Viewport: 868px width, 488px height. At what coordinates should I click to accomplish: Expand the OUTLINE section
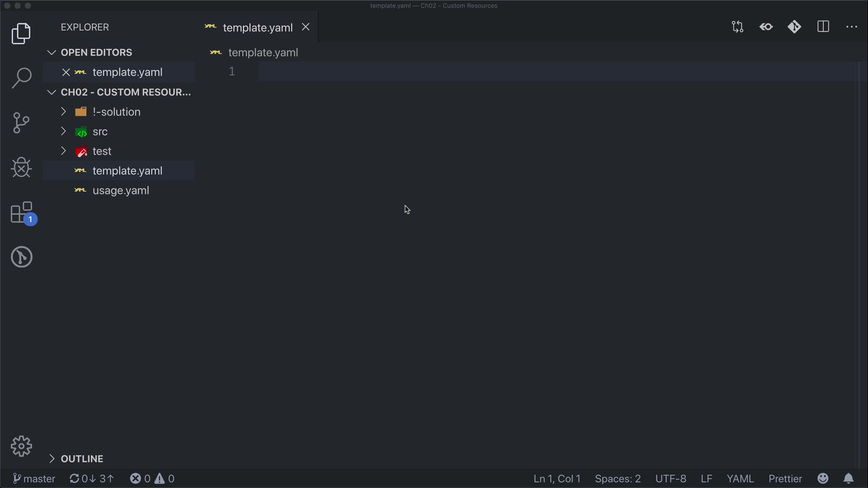point(82,459)
